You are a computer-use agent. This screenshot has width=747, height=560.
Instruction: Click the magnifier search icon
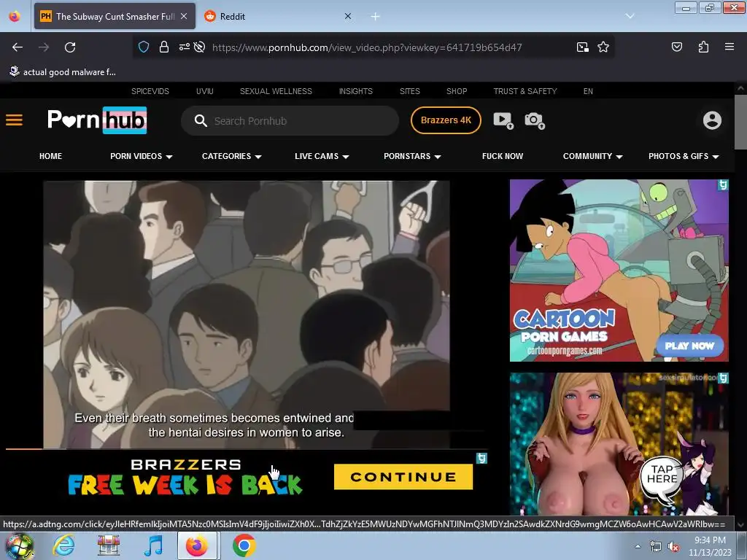(x=201, y=120)
